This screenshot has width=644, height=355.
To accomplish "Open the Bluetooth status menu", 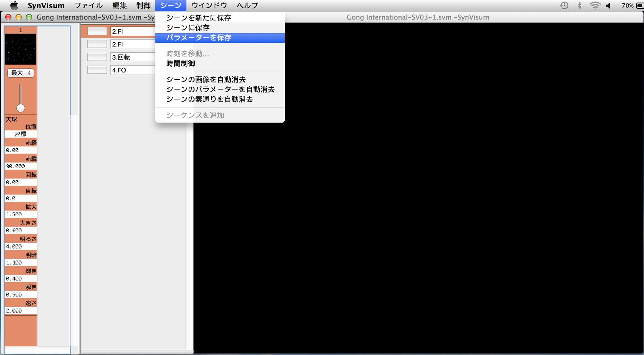I will point(579,6).
